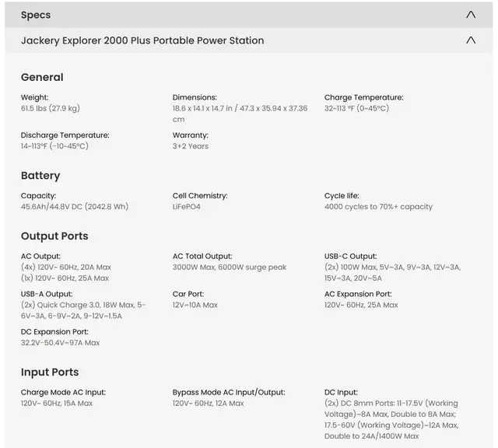Click the value 32~113 °F (0~45°C)
Screen dimensions: 498x448
pyautogui.click(x=356, y=108)
